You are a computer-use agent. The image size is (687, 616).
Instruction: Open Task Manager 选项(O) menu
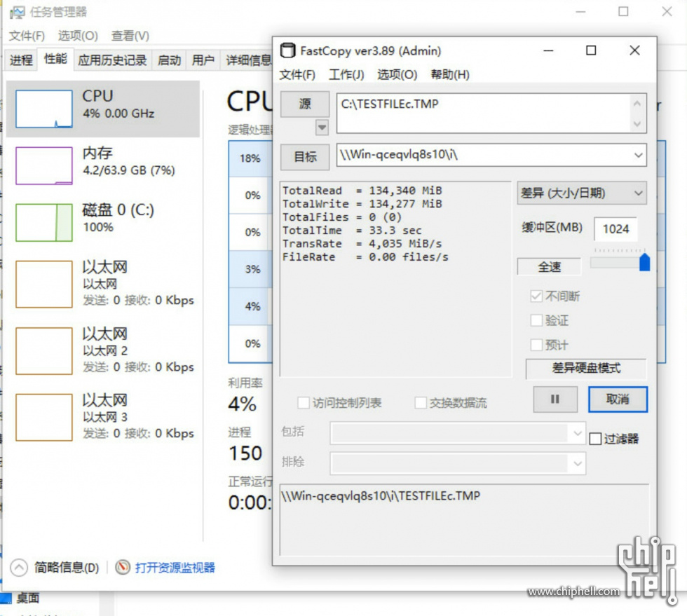(78, 36)
